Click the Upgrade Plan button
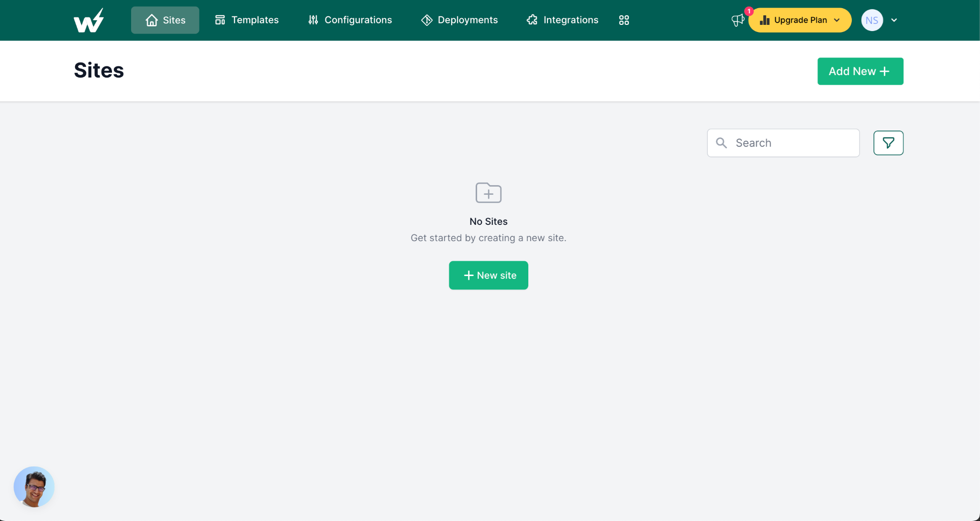 click(799, 20)
